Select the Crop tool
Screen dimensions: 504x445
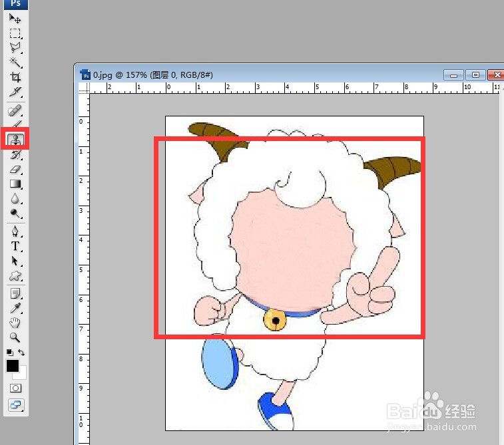click(x=15, y=77)
